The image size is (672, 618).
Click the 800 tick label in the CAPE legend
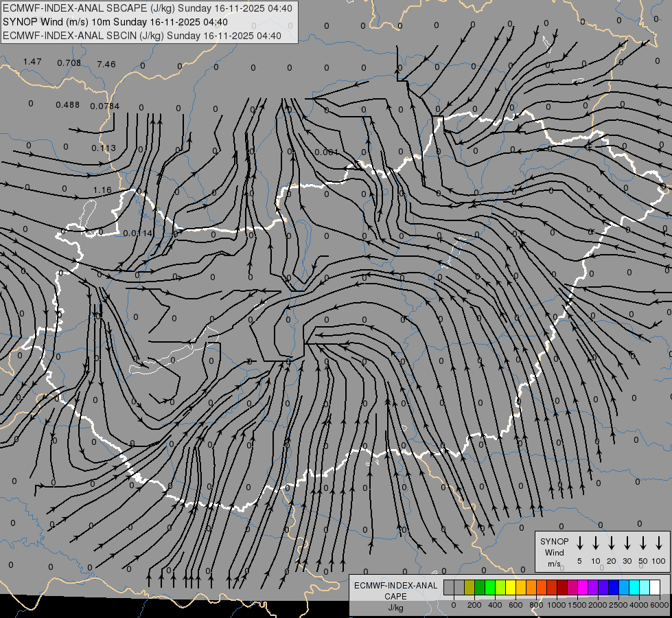tap(536, 605)
